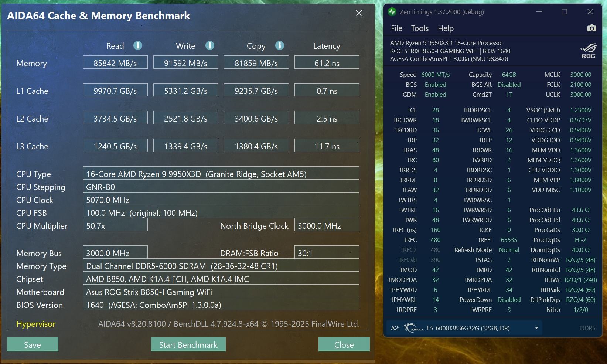Select Memory Read value 85842 MB/s

pyautogui.click(x=115, y=62)
